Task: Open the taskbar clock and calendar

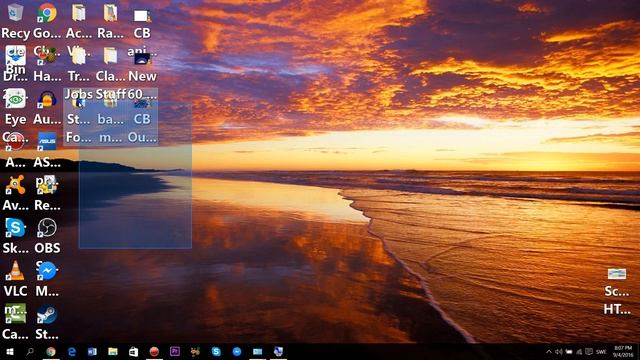Action: (x=623, y=351)
